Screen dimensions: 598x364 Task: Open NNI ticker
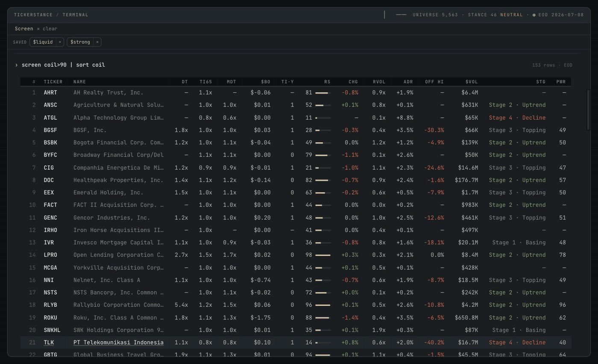pos(49,280)
